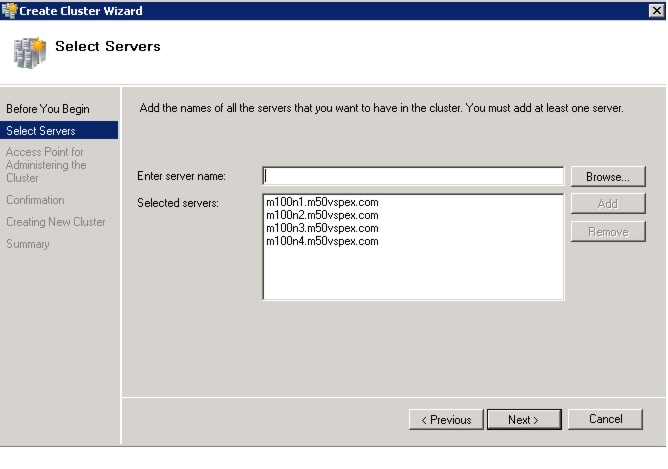Click the Remove button
Screen dimensions: 668x469
tap(608, 231)
